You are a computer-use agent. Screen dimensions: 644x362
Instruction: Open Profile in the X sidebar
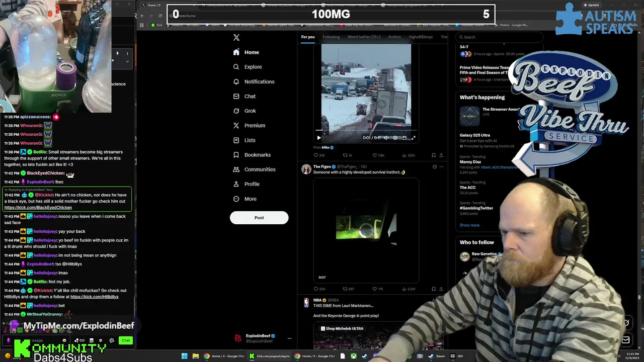[x=247, y=184]
